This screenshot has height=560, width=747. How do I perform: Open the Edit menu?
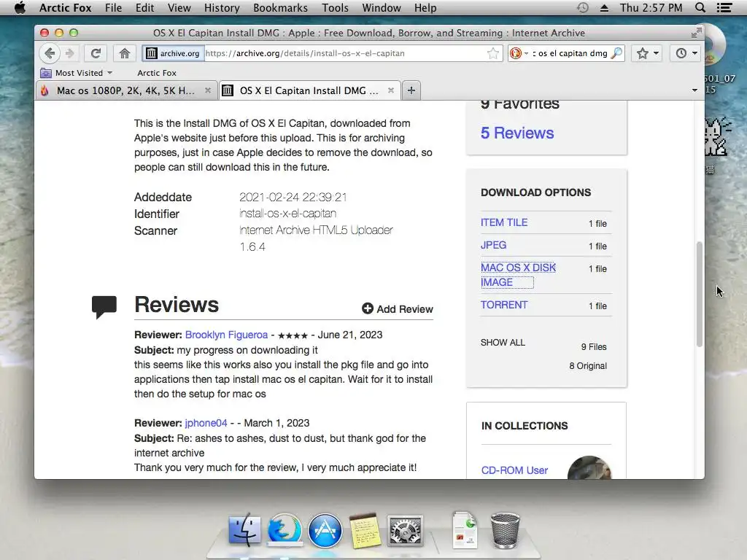[x=145, y=8]
